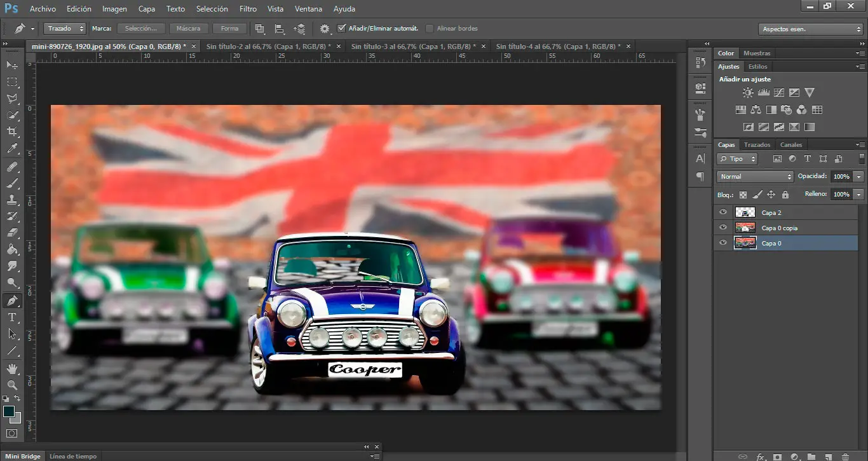Click the foreground color swatch

click(x=9, y=411)
